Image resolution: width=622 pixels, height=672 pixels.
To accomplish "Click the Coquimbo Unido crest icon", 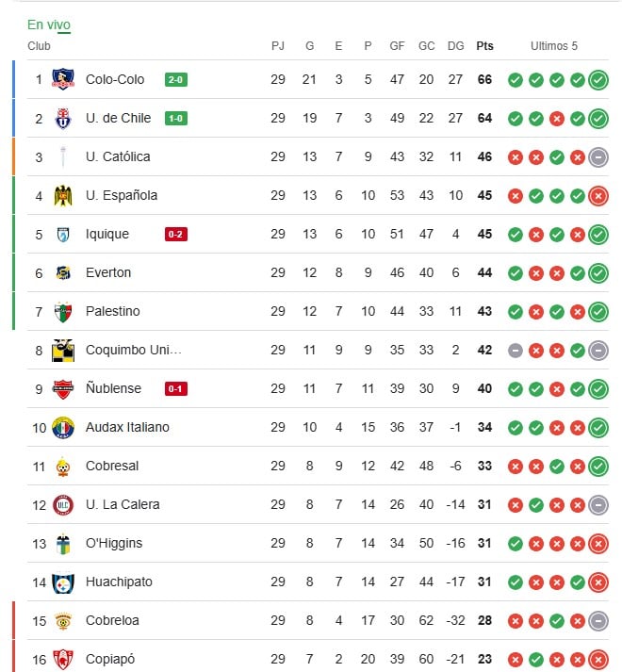I will (x=63, y=351).
